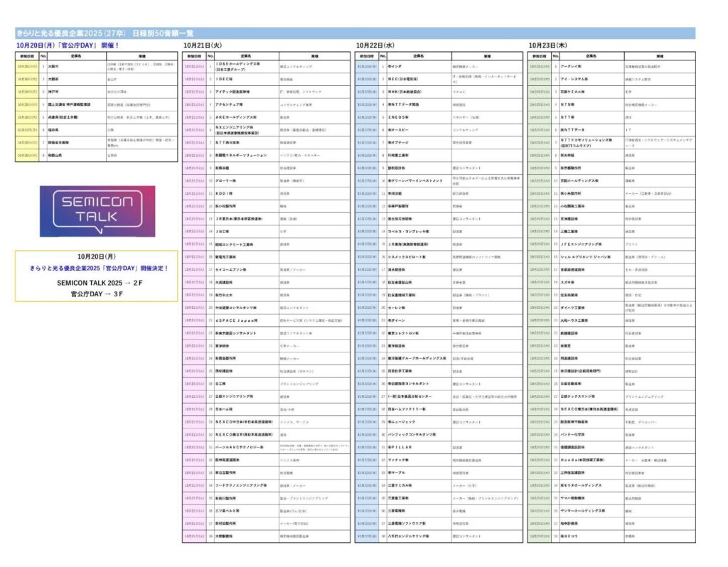Screen dimensions: 728x567
Task: Click the 10月23日(木) date heading
Action: [547, 45]
